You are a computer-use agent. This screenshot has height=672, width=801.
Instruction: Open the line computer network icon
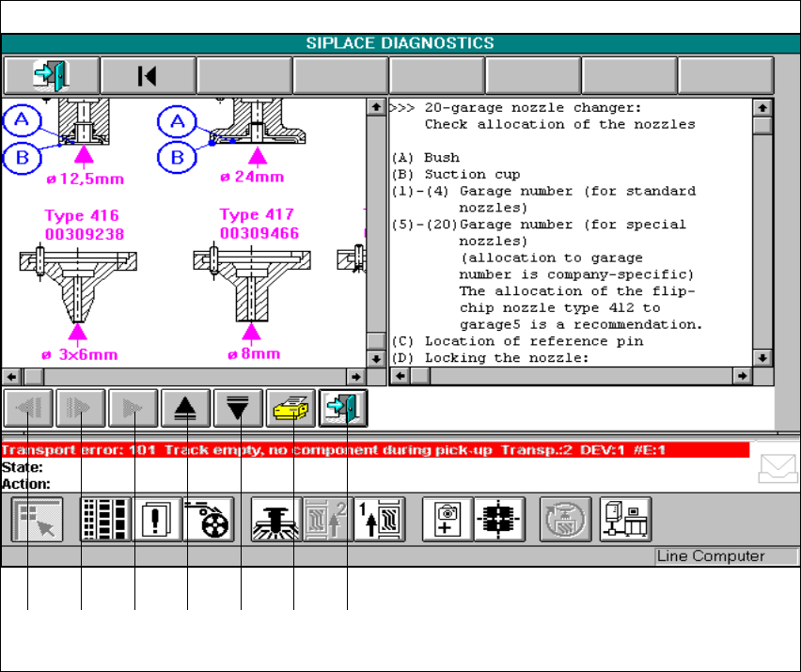coord(625,520)
